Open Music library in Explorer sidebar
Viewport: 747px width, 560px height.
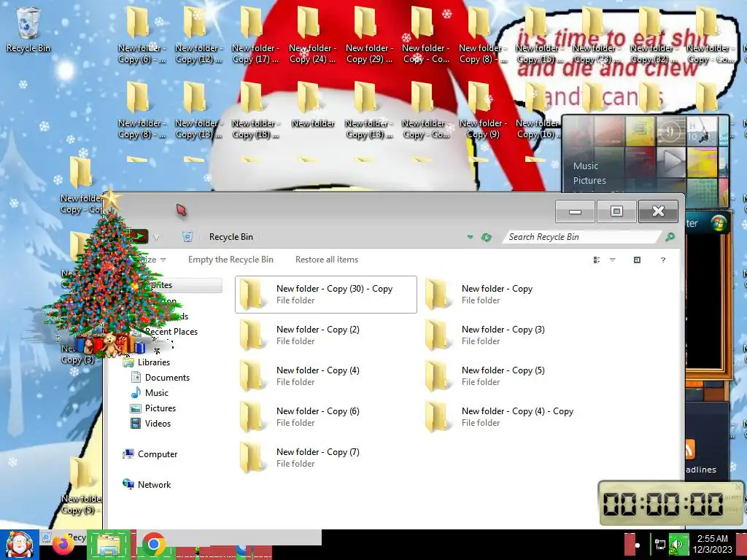156,392
